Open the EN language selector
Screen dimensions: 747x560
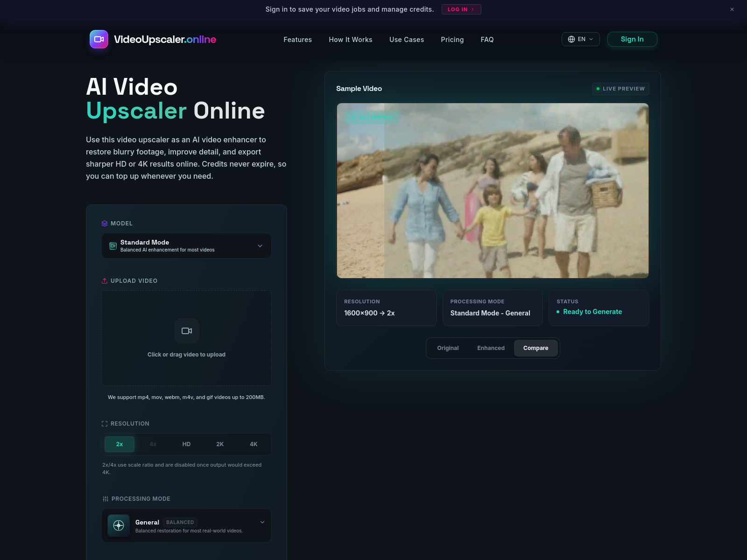coord(580,39)
